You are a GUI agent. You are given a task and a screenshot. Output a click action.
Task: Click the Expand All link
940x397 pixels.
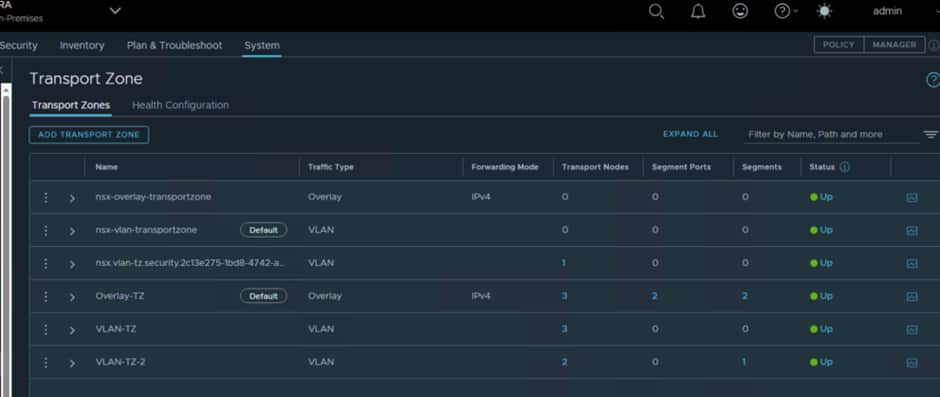[690, 134]
